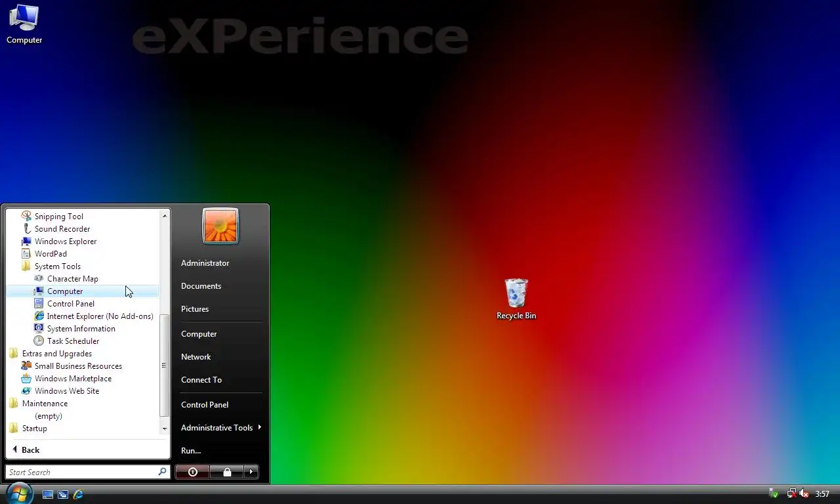Click the user account picture
This screenshot has height=504, width=840.
[x=220, y=226]
